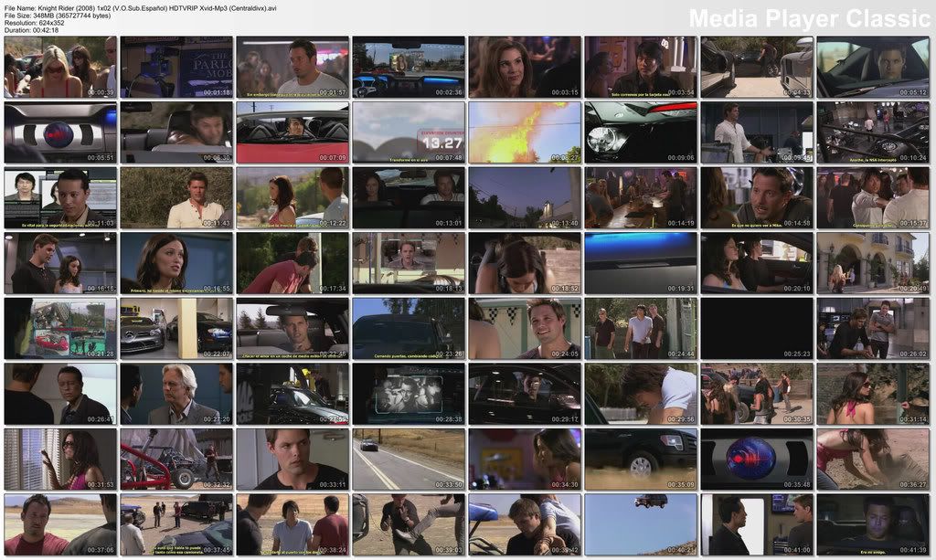Click the final thumbnail at 00:41:39
The height and width of the screenshot is (560, 936).
coord(873,524)
